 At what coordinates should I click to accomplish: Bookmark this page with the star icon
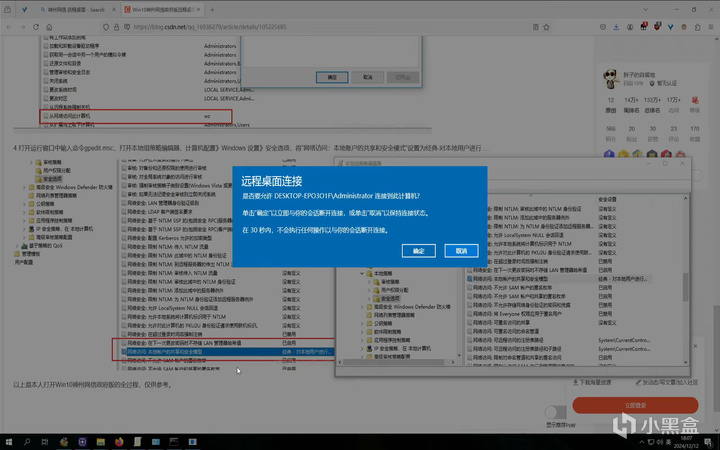click(x=546, y=27)
